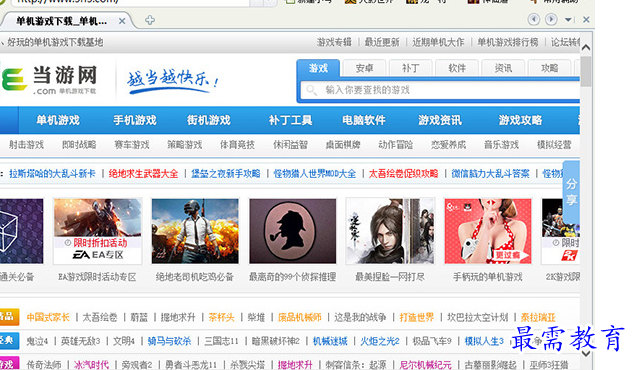This screenshot has width=633, height=370.
Task: Open the 太吾绘卷促织攻略 hot link
Action: 403,174
